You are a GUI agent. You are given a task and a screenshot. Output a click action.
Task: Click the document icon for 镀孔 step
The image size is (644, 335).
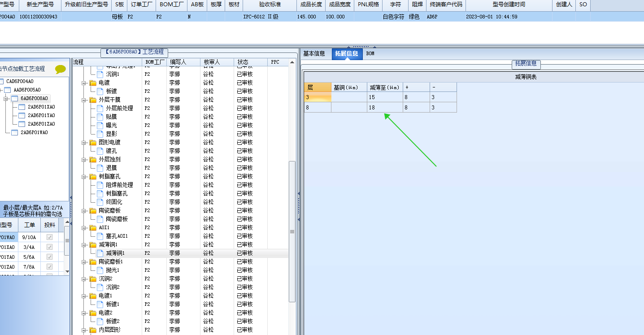pos(100,151)
